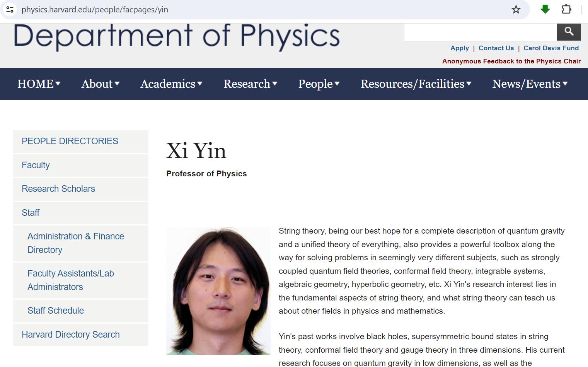The width and height of the screenshot is (588, 367).
Task: Open the Research navigation menu
Action: pyautogui.click(x=250, y=84)
